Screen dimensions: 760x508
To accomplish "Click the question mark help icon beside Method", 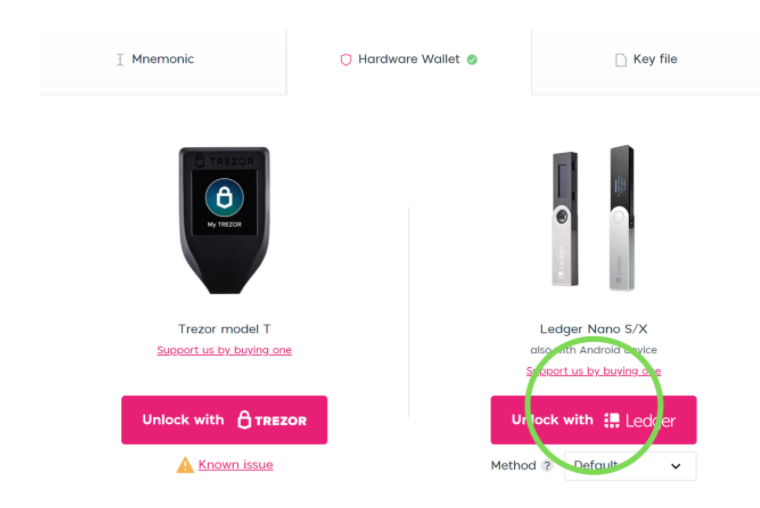I will (x=547, y=466).
